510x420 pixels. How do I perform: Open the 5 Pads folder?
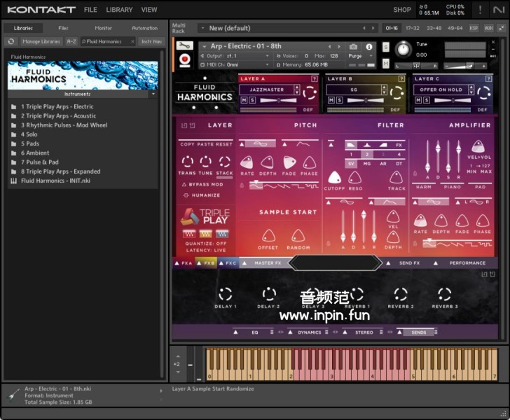point(29,143)
